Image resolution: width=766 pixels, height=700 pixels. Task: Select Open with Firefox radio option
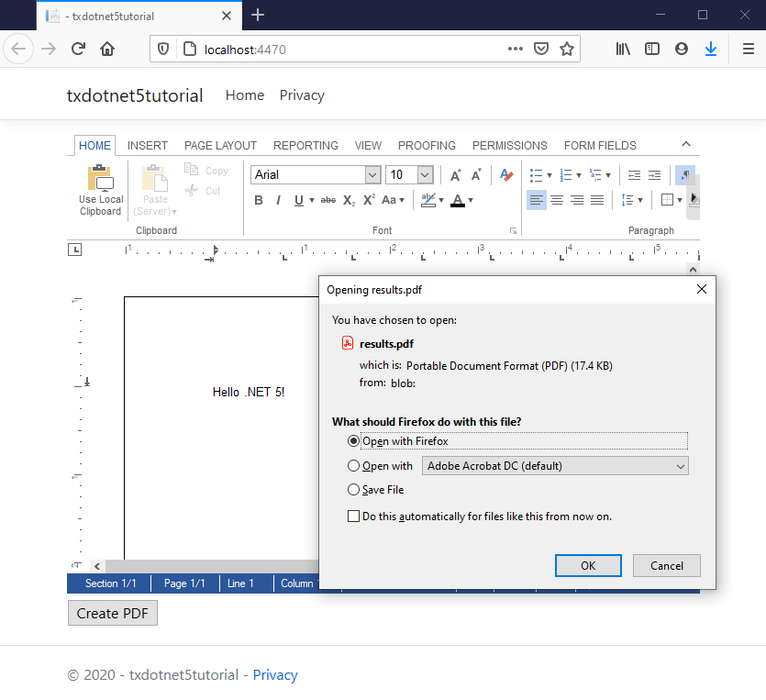point(353,441)
